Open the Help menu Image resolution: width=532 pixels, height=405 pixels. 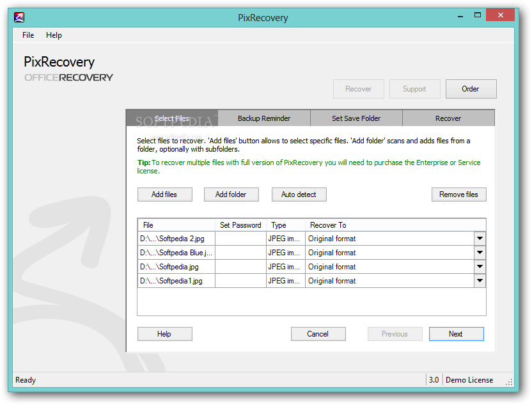pyautogui.click(x=54, y=35)
